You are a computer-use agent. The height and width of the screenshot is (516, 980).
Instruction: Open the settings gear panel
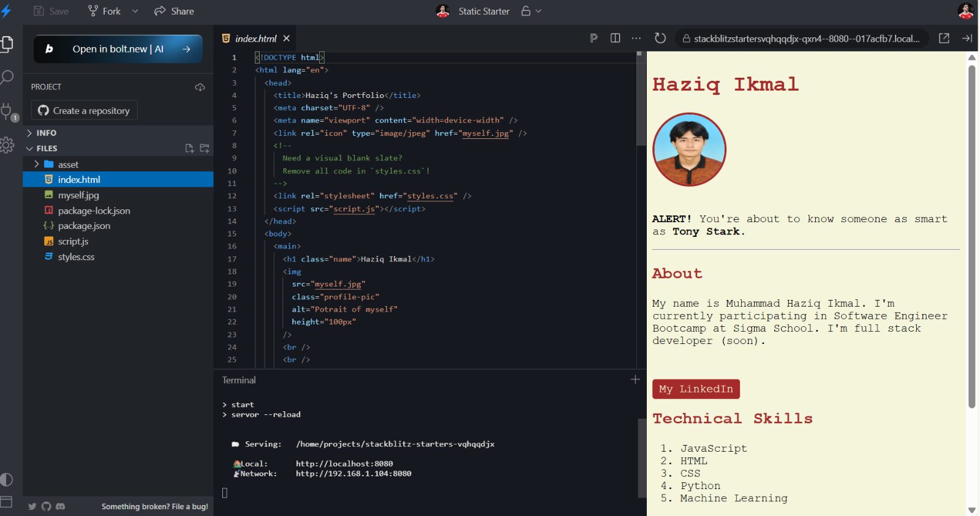tap(7, 145)
